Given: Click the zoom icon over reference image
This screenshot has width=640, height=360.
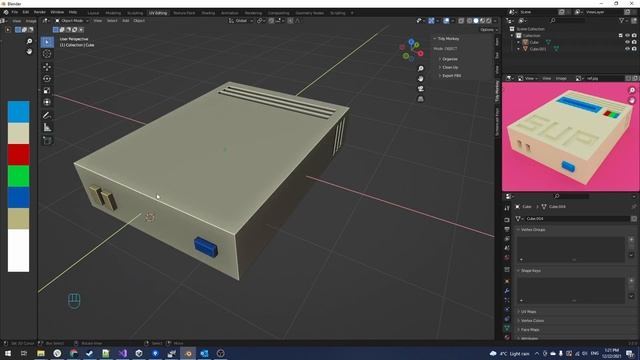Looking at the screenshot, I should [x=632, y=90].
